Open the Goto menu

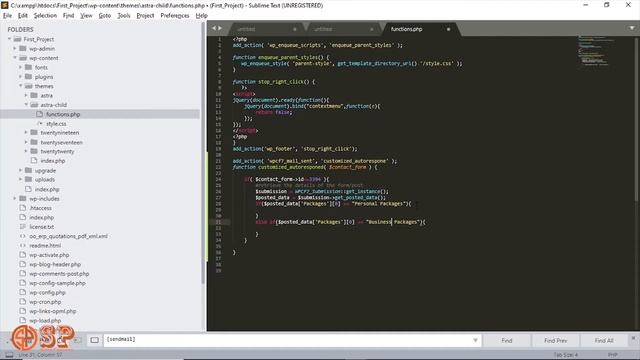[104, 16]
